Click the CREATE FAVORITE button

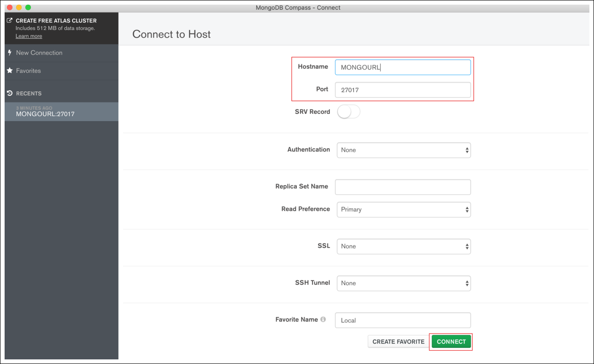(x=398, y=341)
